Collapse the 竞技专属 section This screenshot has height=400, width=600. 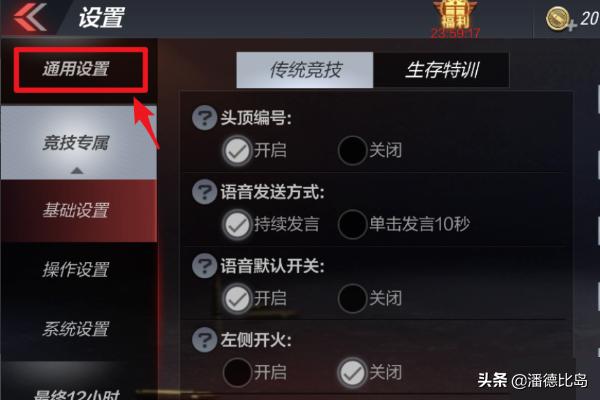click(79, 143)
